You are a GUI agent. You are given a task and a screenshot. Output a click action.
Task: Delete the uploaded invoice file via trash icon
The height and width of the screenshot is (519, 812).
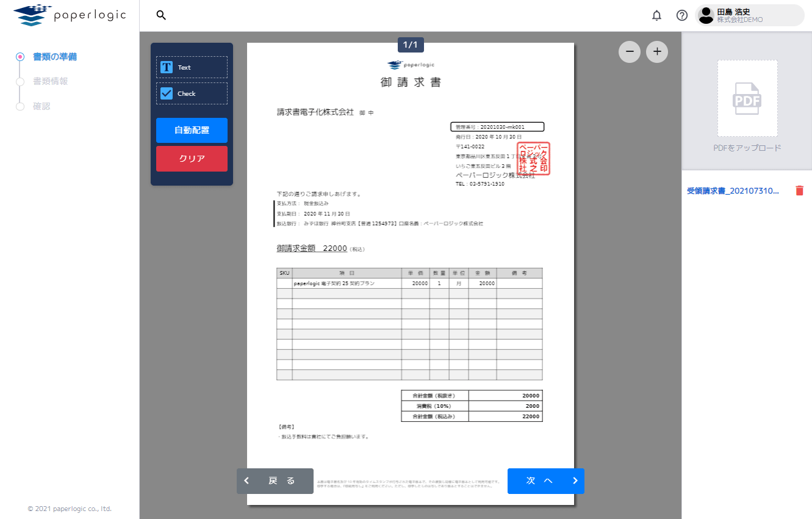(x=799, y=191)
